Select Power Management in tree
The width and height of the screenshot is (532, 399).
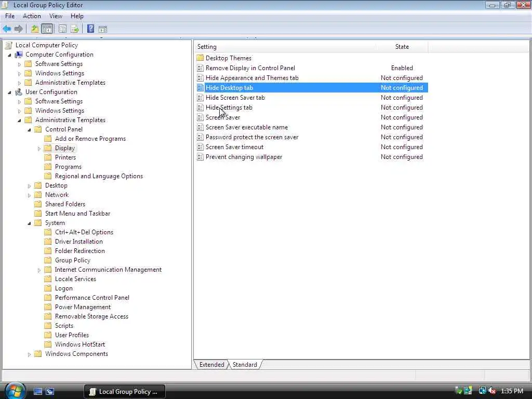[x=83, y=307]
